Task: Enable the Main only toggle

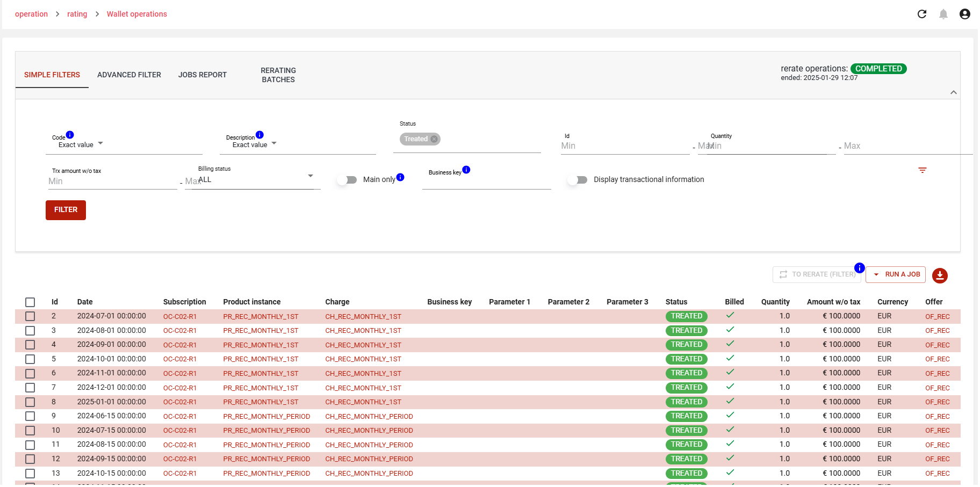Action: pyautogui.click(x=347, y=180)
